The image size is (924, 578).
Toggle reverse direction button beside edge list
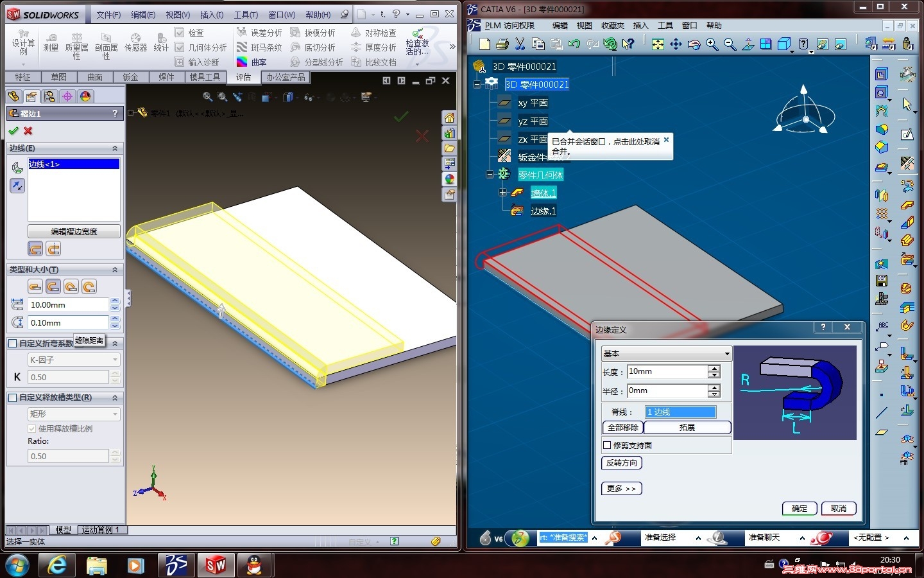(x=17, y=186)
